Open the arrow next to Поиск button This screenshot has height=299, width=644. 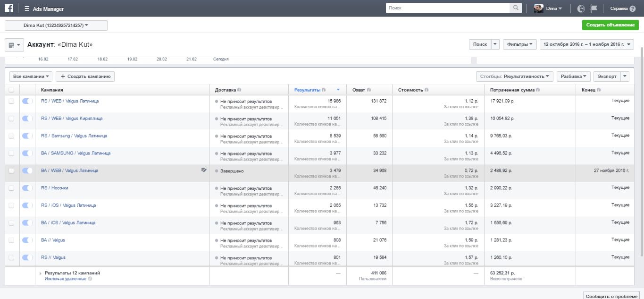pyautogui.click(x=495, y=44)
